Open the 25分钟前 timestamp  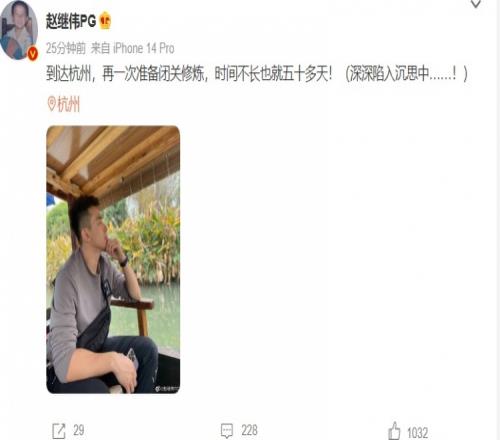point(66,48)
